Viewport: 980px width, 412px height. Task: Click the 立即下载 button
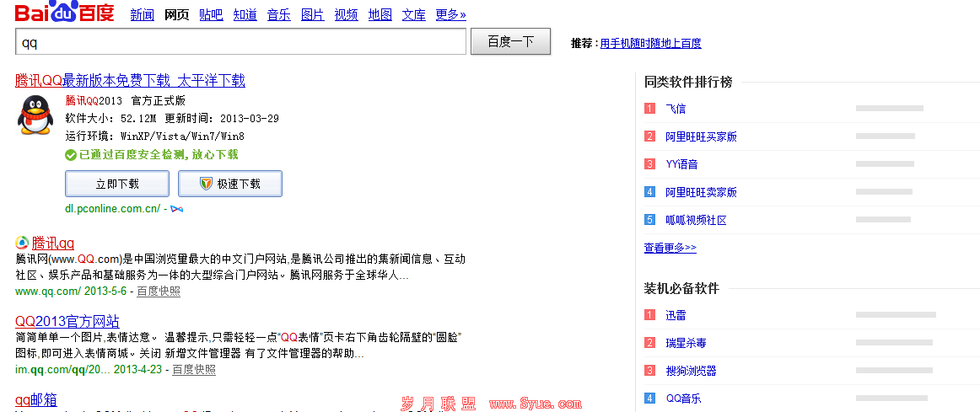click(117, 184)
